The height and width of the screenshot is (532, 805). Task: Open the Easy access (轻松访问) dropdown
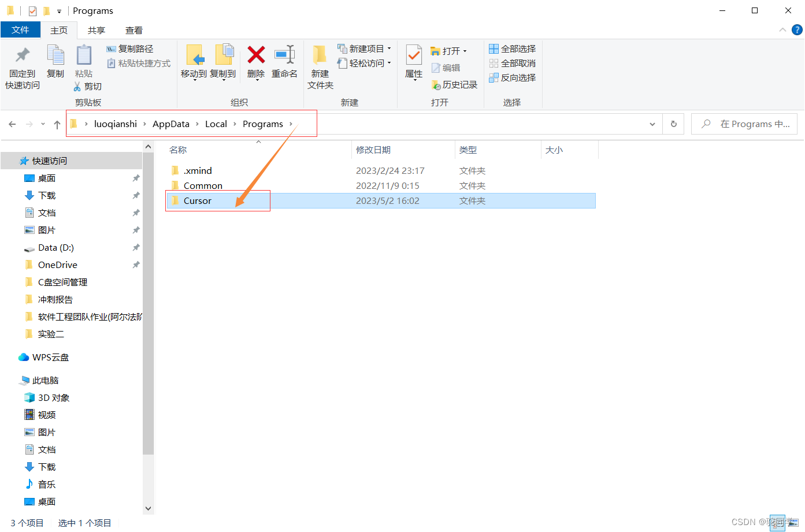[365, 64]
